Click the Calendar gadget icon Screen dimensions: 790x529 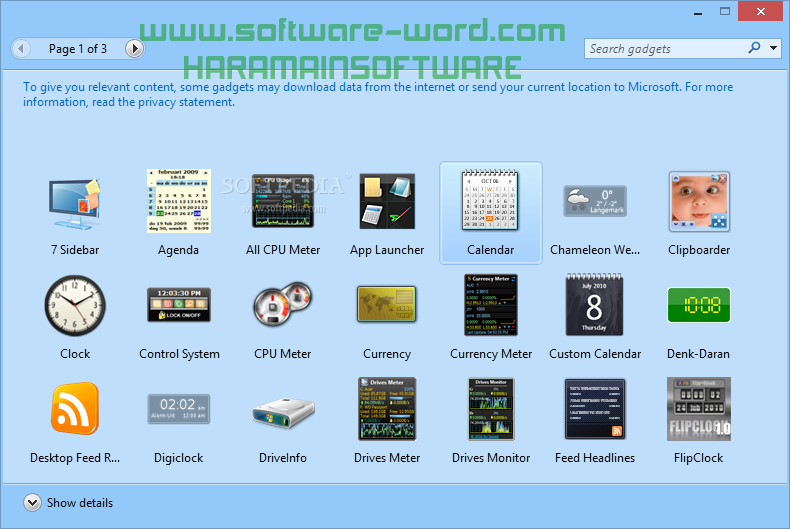pyautogui.click(x=490, y=201)
